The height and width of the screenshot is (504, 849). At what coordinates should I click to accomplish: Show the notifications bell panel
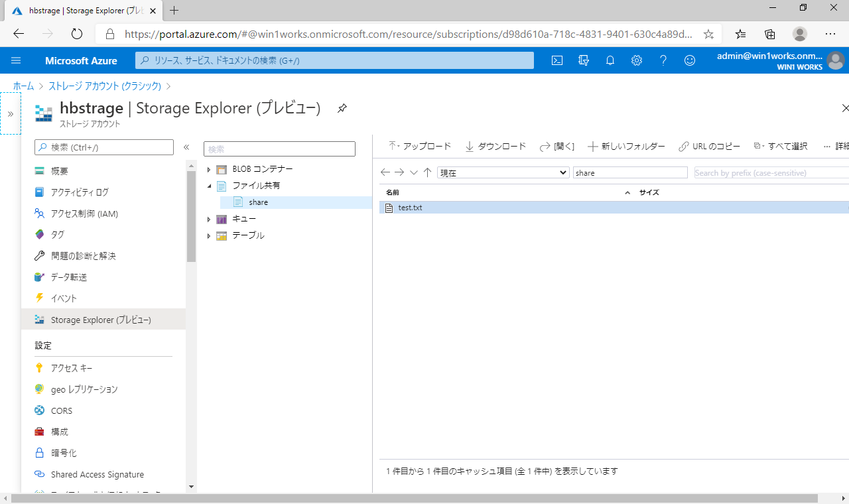tap(610, 60)
